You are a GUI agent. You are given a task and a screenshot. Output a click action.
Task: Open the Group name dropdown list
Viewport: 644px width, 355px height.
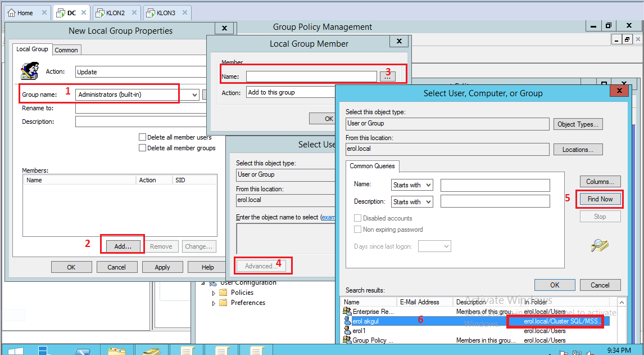[194, 95]
